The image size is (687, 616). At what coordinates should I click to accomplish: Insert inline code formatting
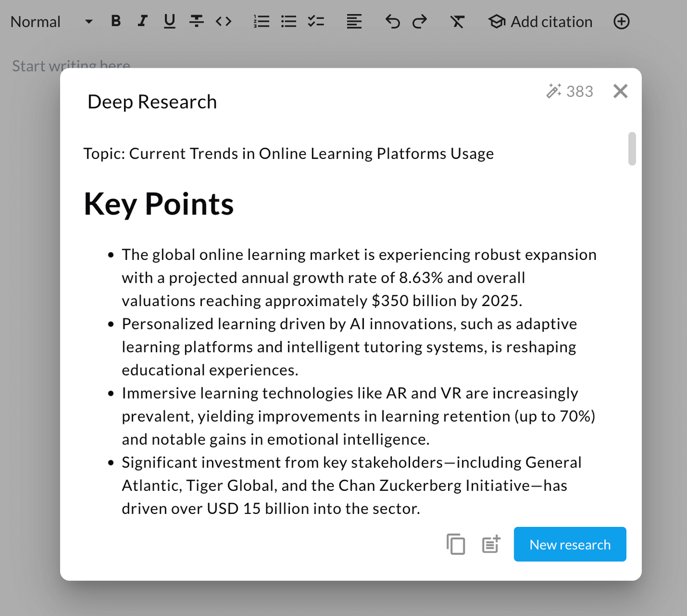[x=224, y=21]
